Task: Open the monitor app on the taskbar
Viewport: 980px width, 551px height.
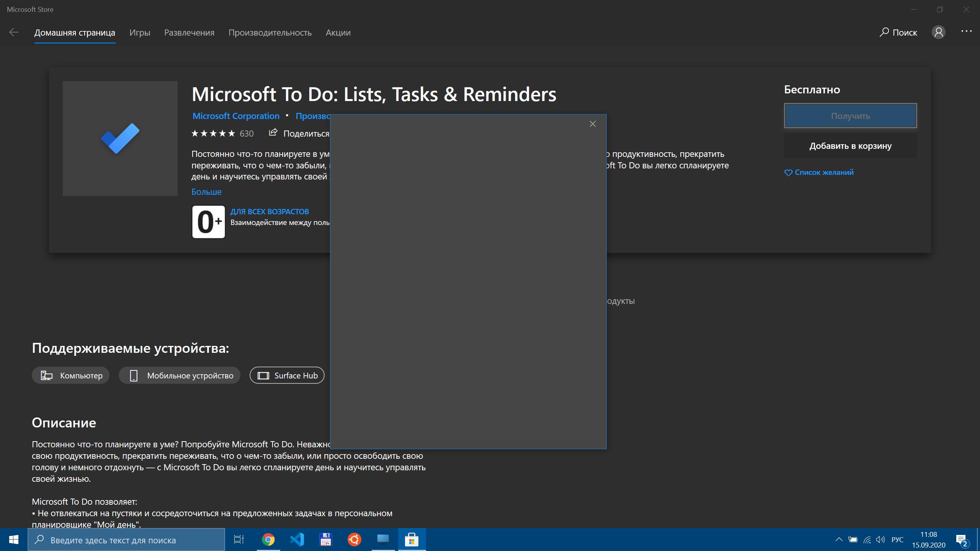Action: (x=383, y=540)
